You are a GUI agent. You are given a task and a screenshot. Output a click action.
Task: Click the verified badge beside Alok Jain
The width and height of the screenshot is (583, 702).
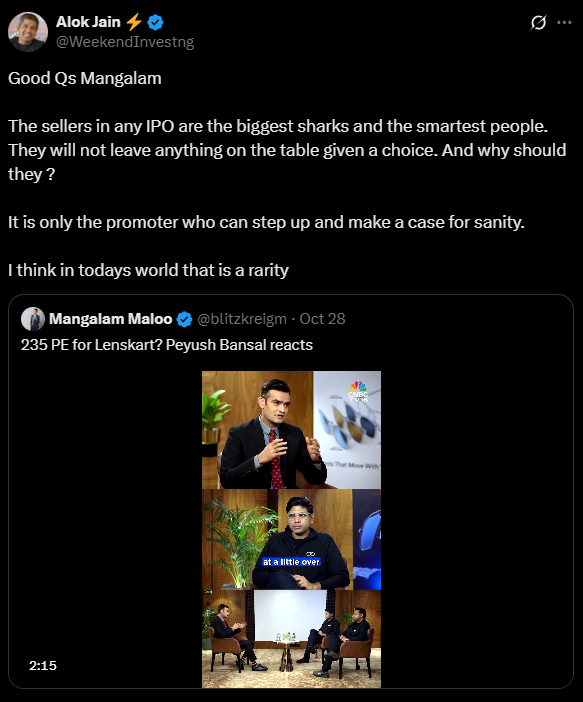click(155, 22)
